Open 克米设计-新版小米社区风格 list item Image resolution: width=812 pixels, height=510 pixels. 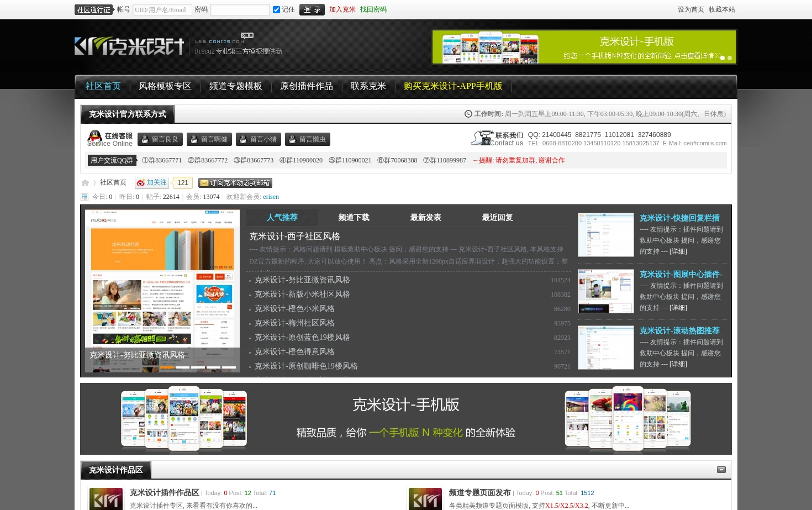[302, 295]
